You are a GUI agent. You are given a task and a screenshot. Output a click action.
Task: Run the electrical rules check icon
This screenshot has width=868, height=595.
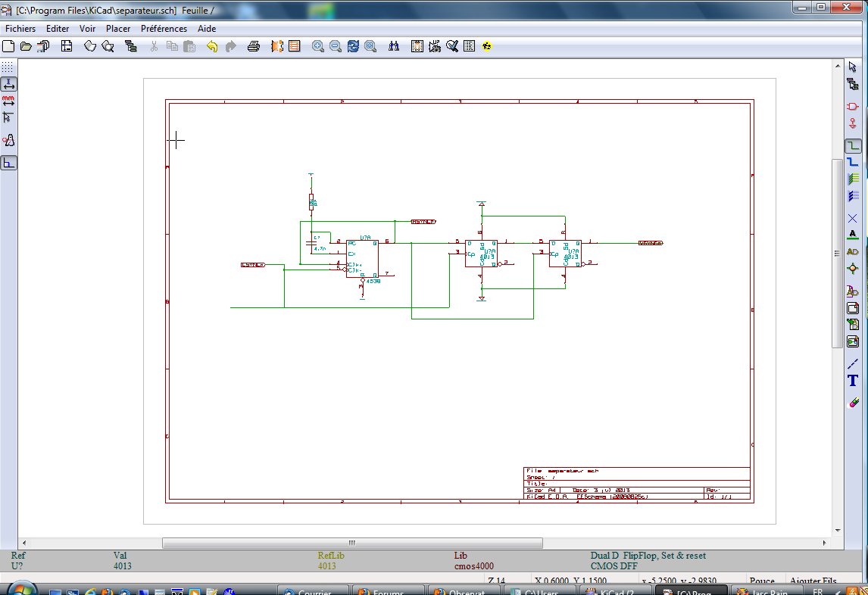(x=452, y=46)
